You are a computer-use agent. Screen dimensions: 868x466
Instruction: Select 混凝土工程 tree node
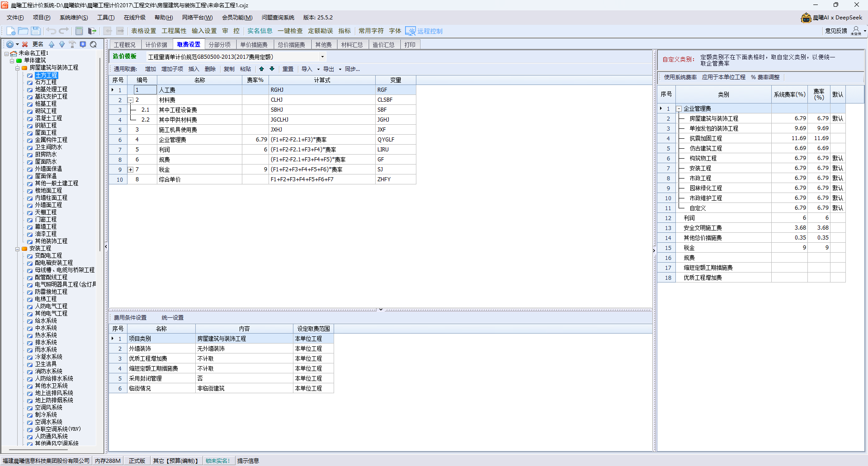(48, 118)
